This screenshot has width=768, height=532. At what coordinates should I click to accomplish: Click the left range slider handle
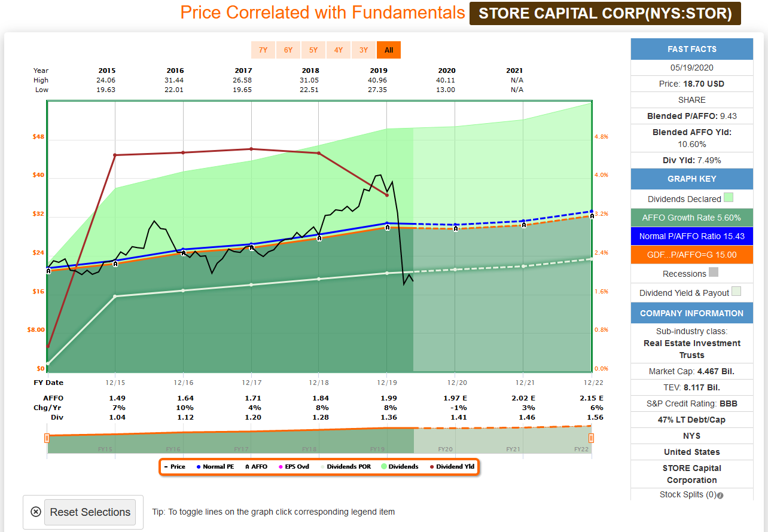point(47,438)
